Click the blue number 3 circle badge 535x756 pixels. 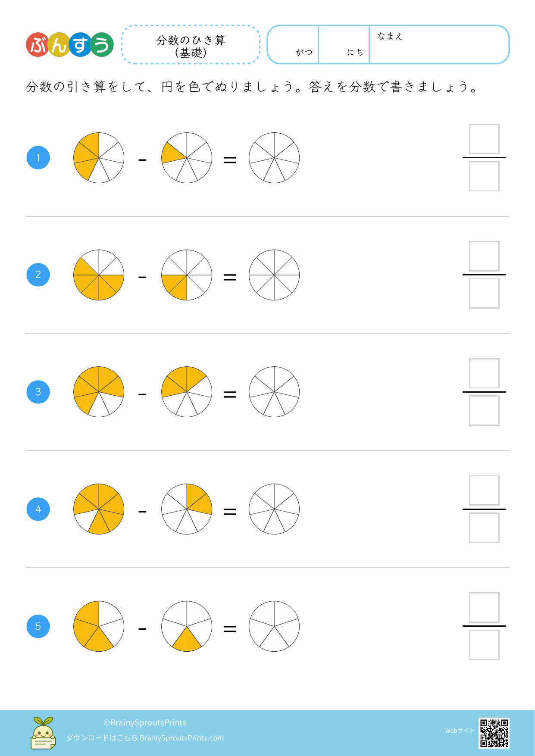38,392
